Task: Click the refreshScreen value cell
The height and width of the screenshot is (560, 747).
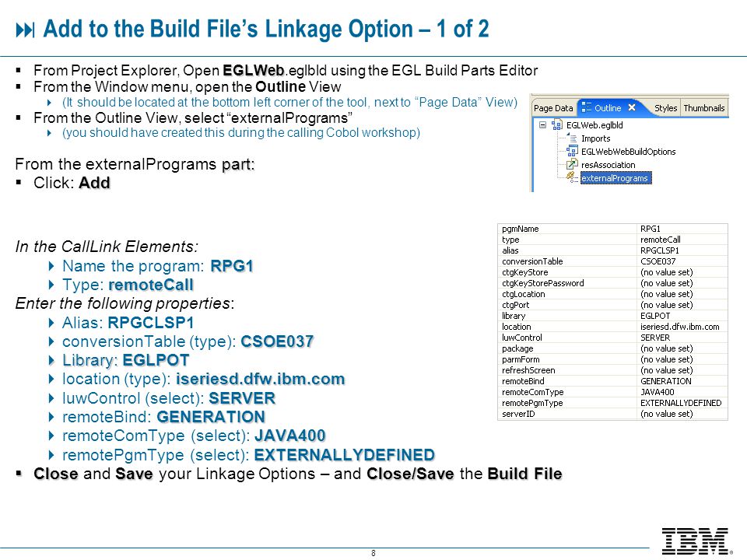Action: pos(682,370)
